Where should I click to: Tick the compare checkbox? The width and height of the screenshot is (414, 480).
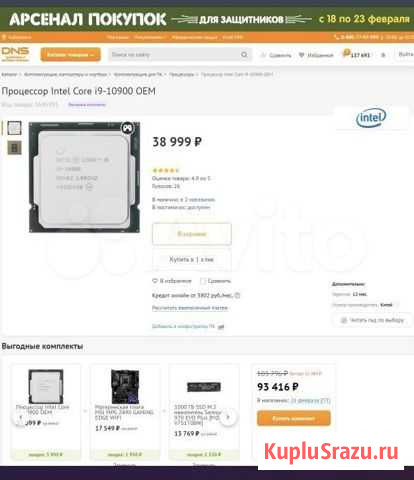click(203, 281)
